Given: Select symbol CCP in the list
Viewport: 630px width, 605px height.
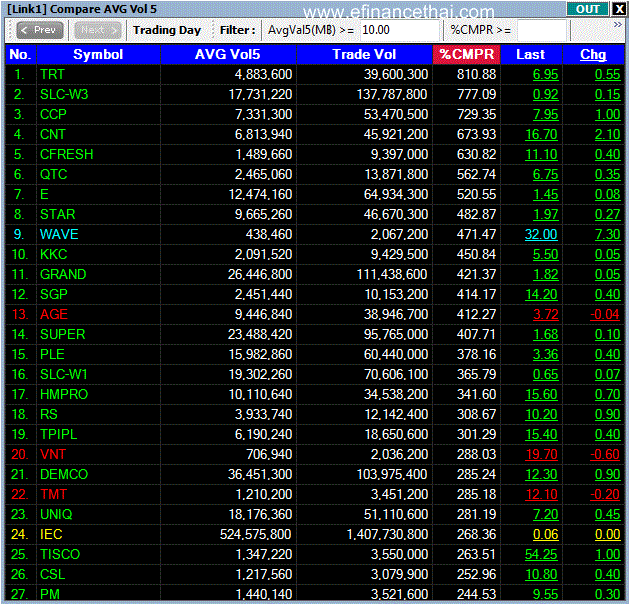Looking at the screenshot, I should click(x=53, y=114).
